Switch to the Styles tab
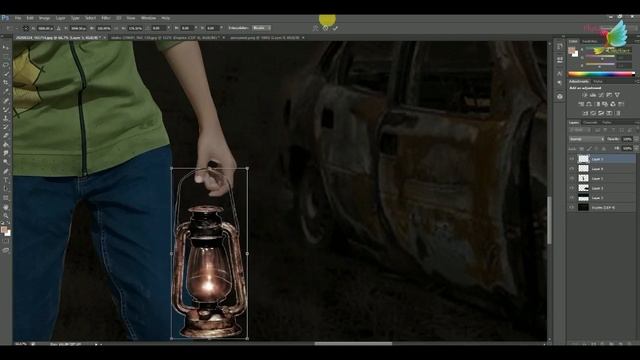The height and width of the screenshot is (360, 640). [x=598, y=82]
